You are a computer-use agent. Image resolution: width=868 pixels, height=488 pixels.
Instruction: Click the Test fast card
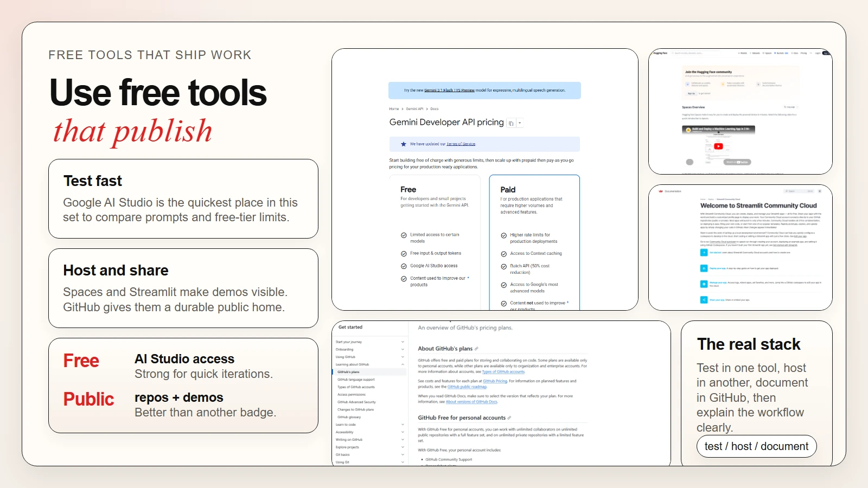point(183,198)
